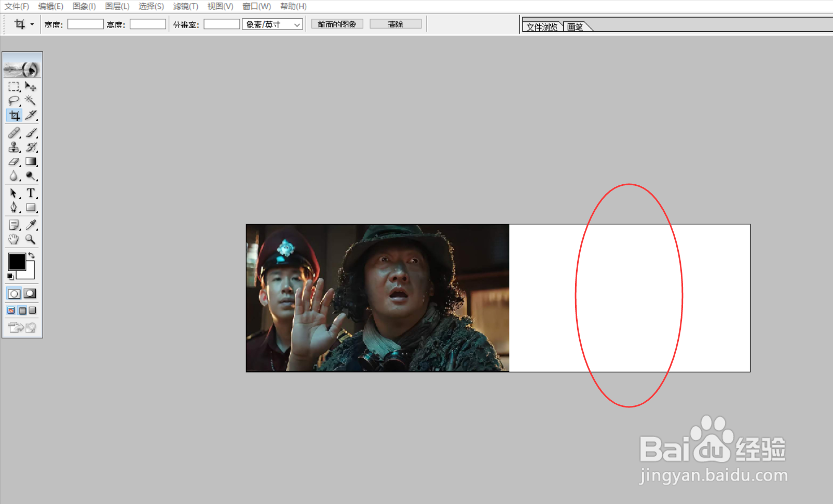Select the Hand tool

tap(14, 239)
